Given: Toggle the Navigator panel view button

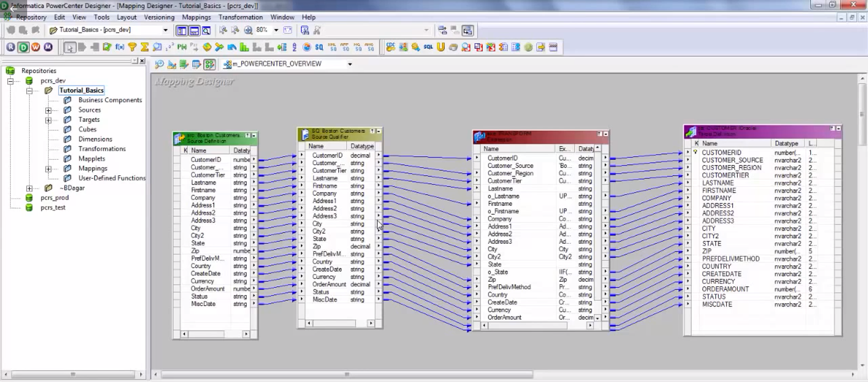Looking at the screenshot, I should click(x=182, y=31).
